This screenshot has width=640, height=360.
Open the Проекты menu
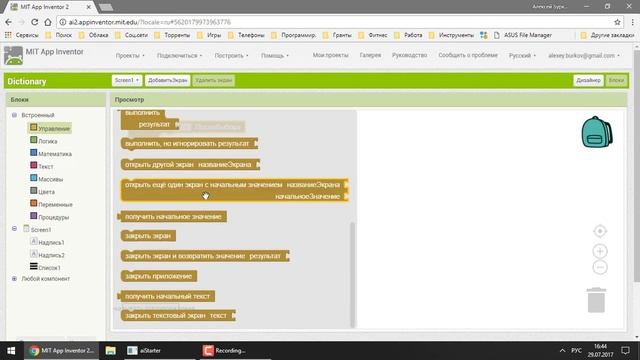click(130, 56)
